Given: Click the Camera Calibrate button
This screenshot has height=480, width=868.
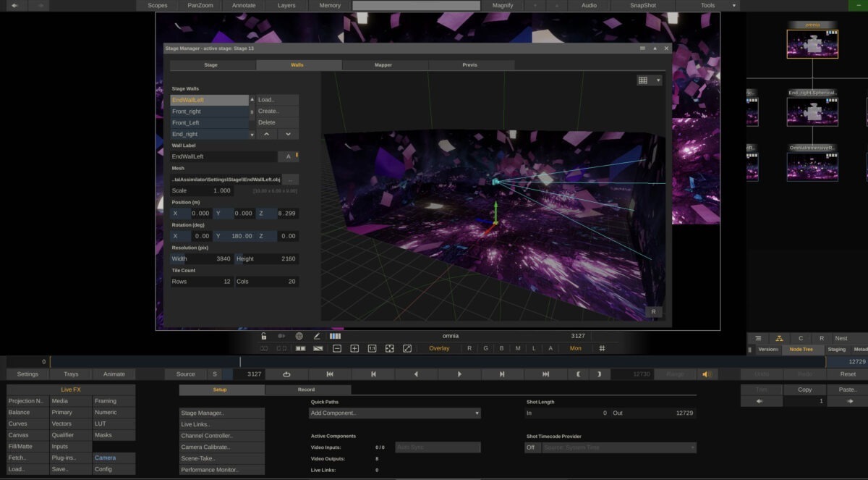Looking at the screenshot, I should point(221,447).
